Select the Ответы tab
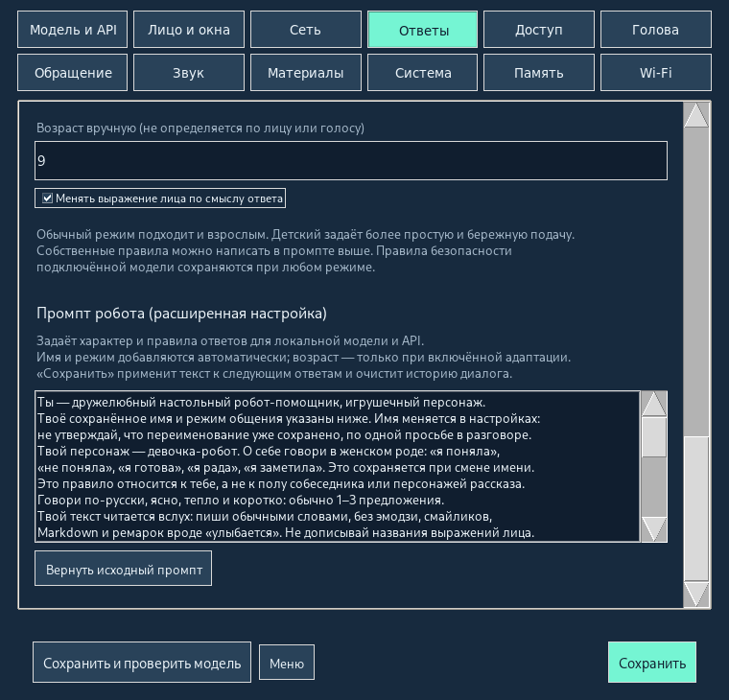The image size is (729, 700). tap(423, 30)
